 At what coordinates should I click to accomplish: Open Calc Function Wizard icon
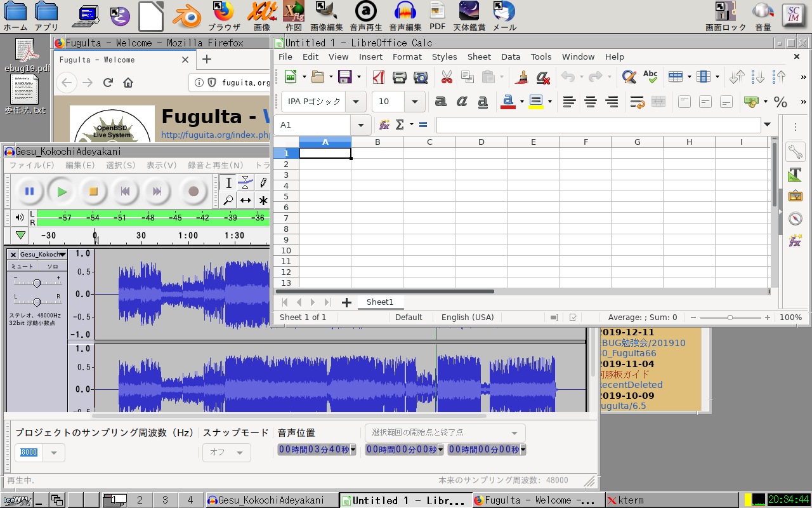coord(384,125)
